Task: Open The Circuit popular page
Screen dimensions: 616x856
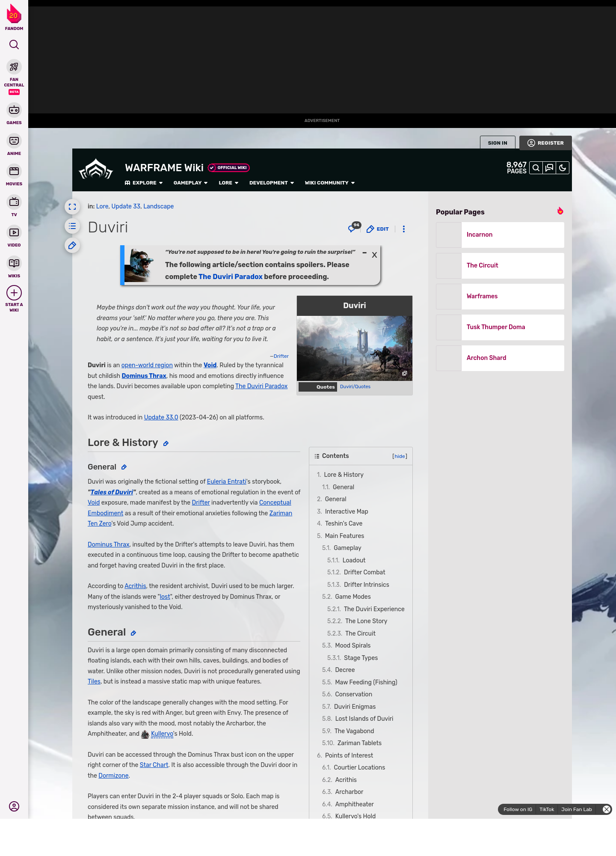Action: 500,265
